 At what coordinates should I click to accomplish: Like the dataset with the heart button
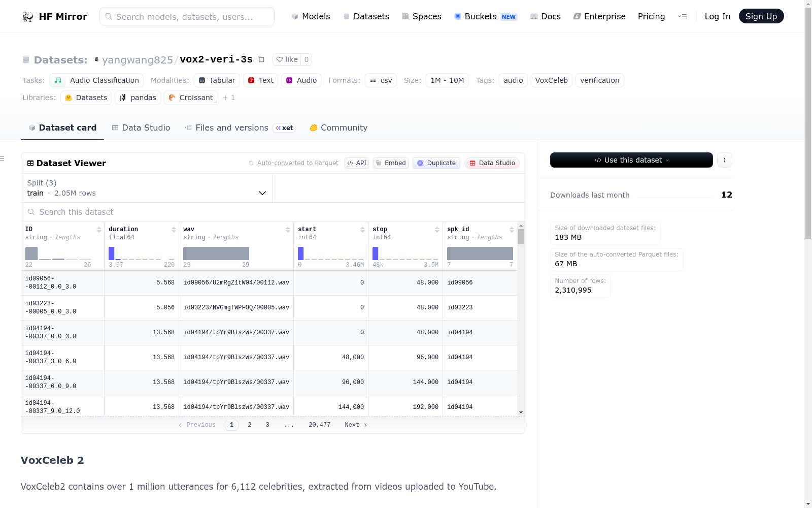point(287,59)
